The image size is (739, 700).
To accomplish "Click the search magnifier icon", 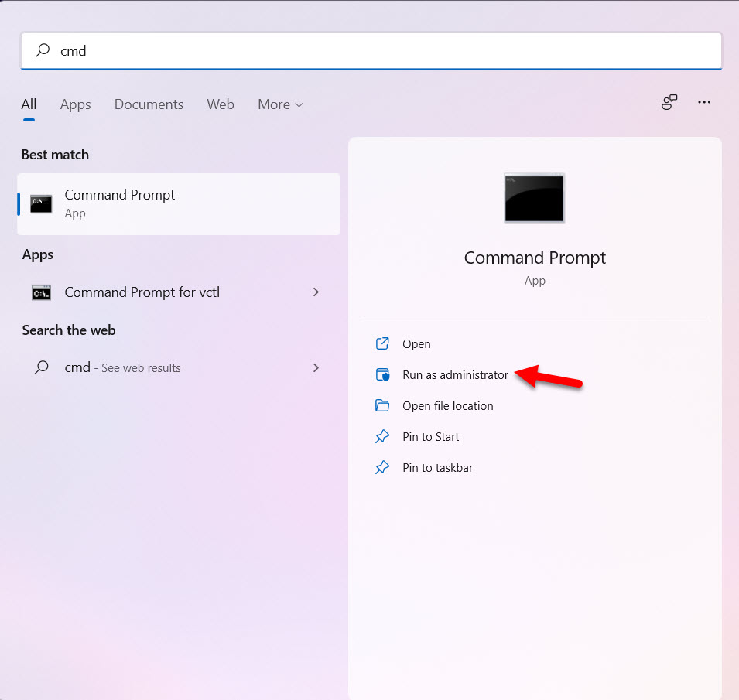I will 41,50.
